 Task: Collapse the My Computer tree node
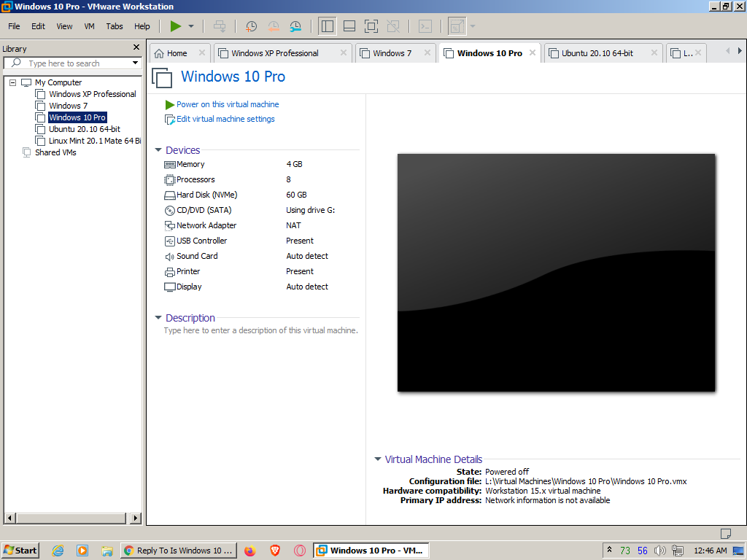[x=13, y=82]
